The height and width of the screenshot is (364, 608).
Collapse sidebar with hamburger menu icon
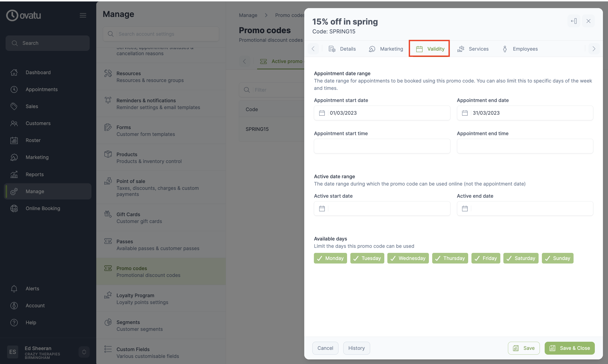(83, 15)
